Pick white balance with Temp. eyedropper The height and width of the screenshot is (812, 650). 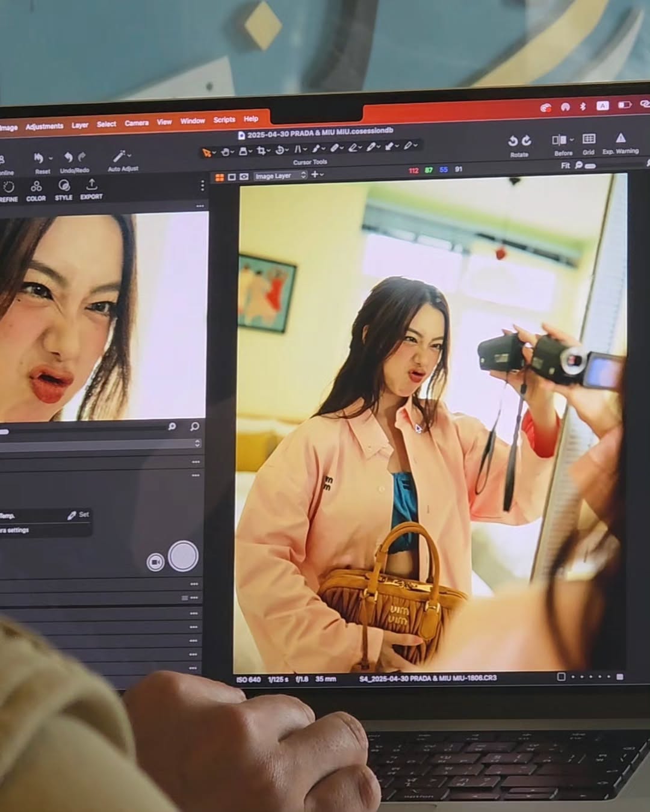(72, 515)
